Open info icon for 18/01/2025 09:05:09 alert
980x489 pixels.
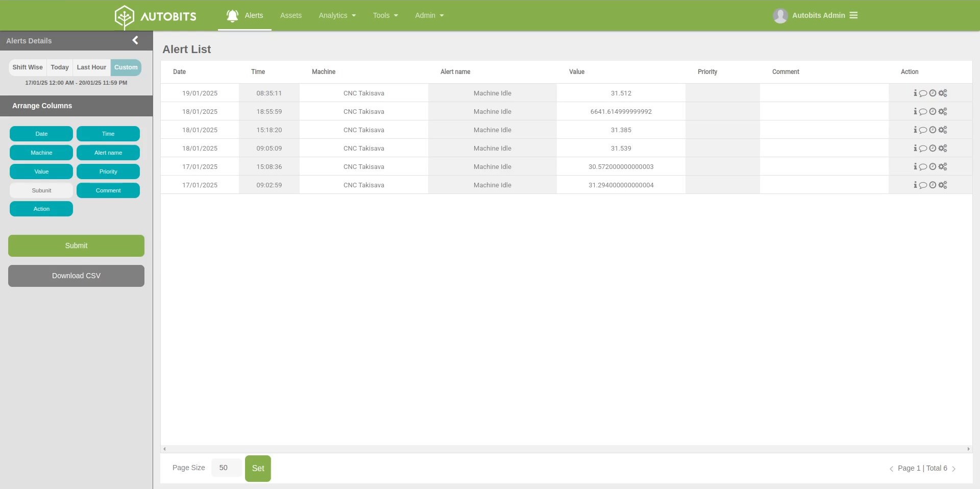pos(915,148)
